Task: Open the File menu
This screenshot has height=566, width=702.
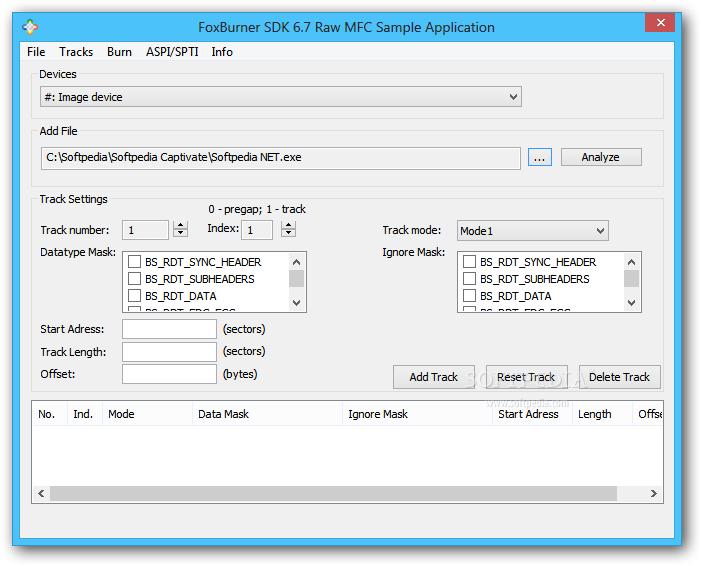Action: 36,52
